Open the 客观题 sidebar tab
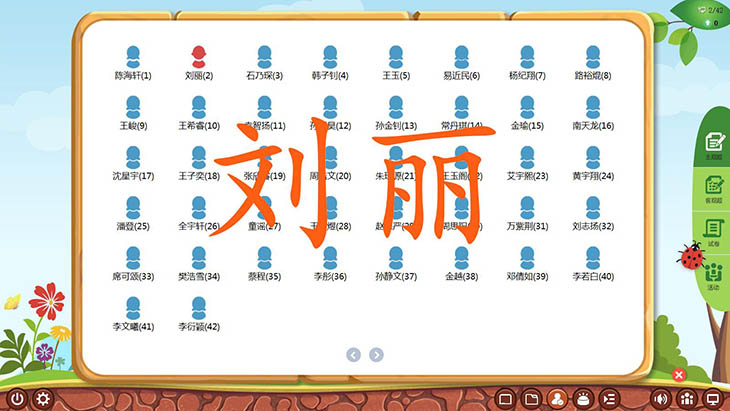This screenshot has height=411, width=730. (x=714, y=190)
